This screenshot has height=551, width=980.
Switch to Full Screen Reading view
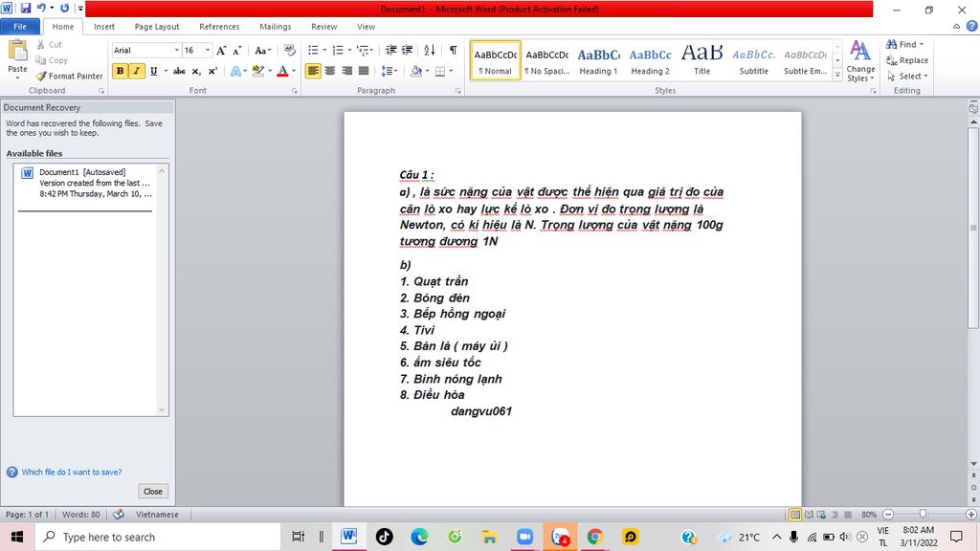[809, 515]
